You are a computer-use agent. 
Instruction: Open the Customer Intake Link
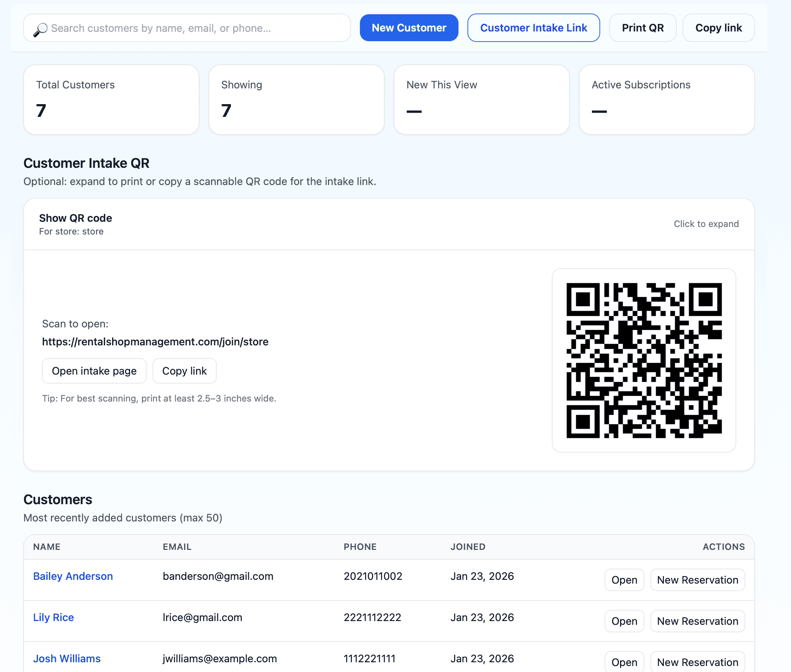(533, 27)
